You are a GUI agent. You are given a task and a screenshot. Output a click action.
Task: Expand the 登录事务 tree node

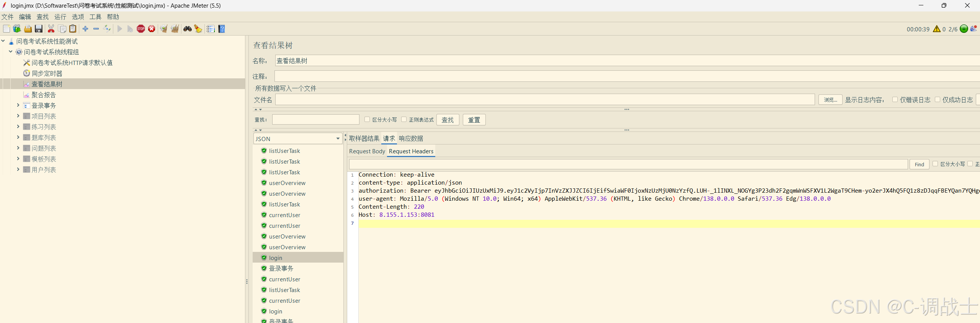point(18,105)
